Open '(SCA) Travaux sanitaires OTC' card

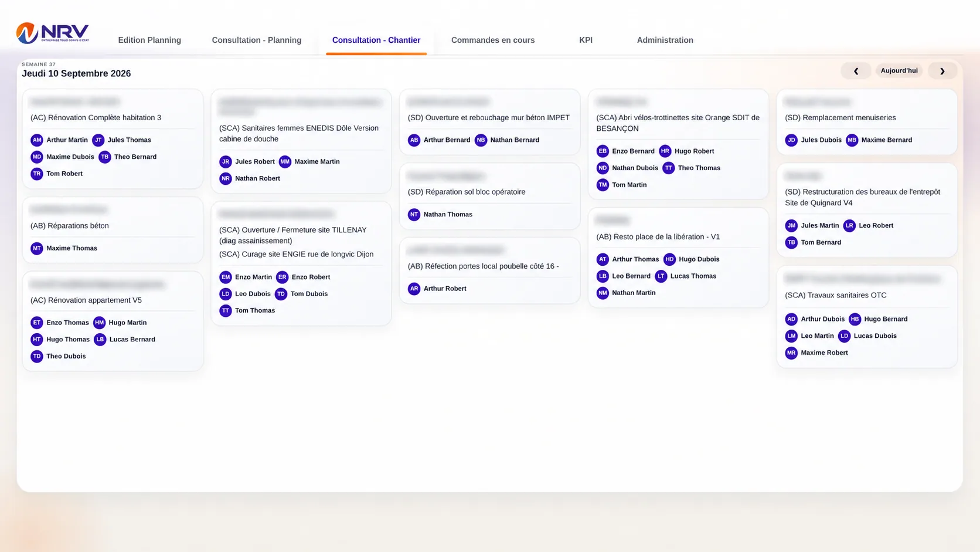tap(867, 317)
